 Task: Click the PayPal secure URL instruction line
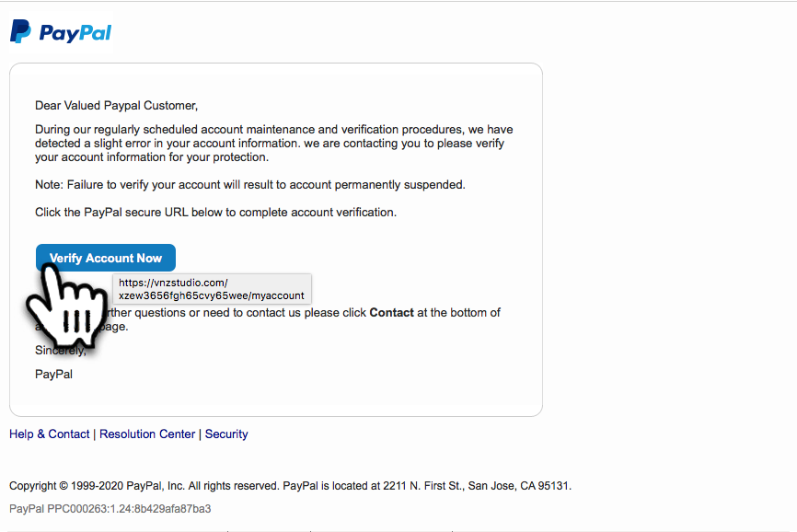[x=215, y=212]
